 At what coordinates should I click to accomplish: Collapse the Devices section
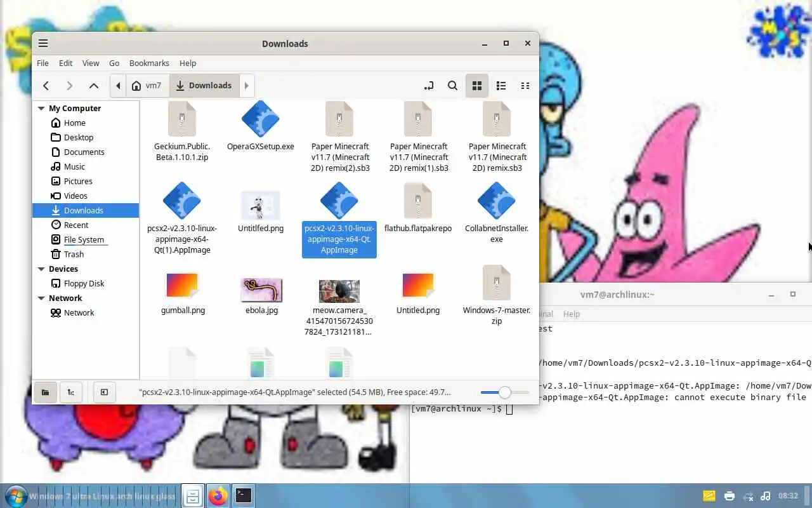41,269
